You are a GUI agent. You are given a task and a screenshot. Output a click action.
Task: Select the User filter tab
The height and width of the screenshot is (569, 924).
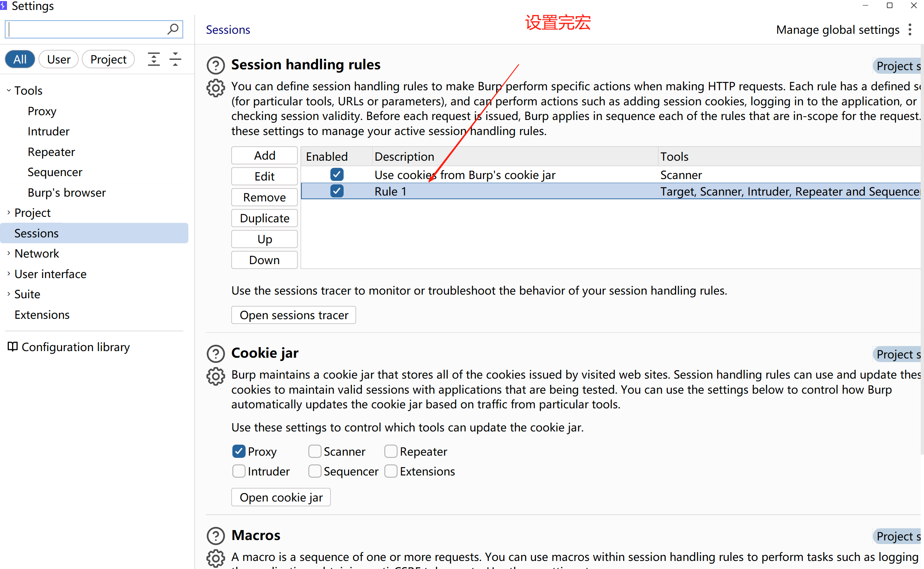(58, 59)
